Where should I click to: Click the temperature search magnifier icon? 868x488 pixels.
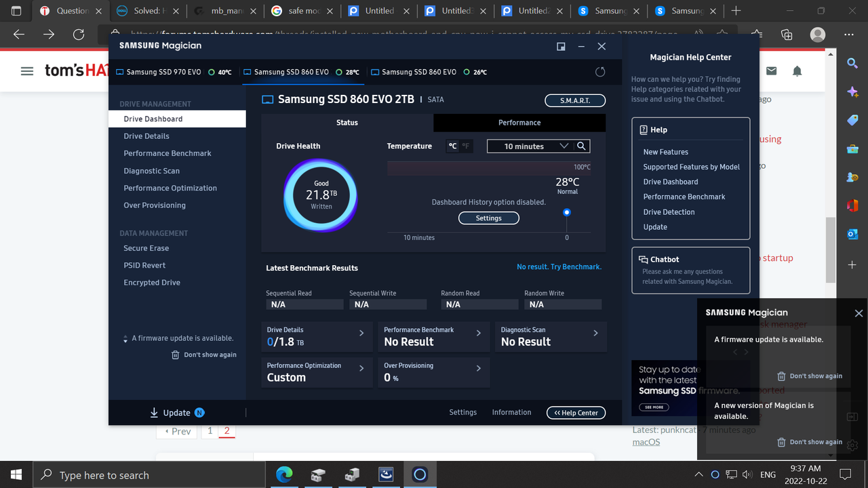click(581, 146)
